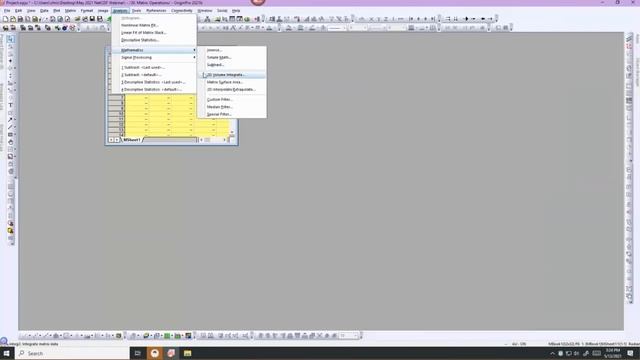
Task: Click the Save Project floppy disk icon
Action: (x=92, y=19)
